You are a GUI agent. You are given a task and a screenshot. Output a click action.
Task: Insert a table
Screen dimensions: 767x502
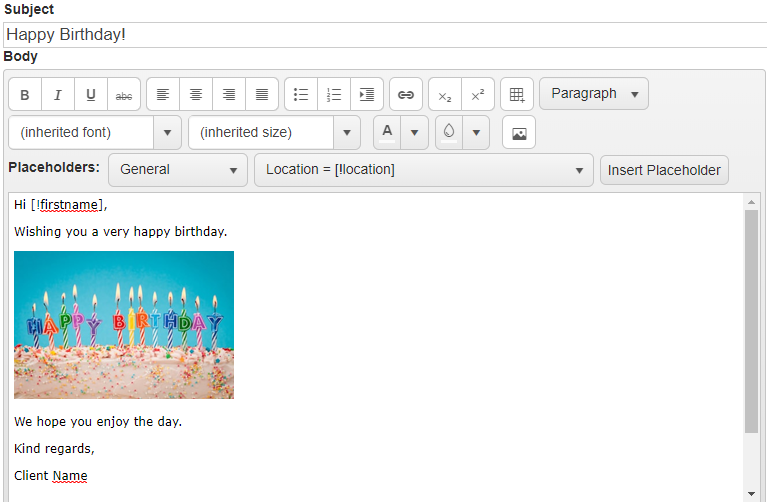[x=517, y=94]
